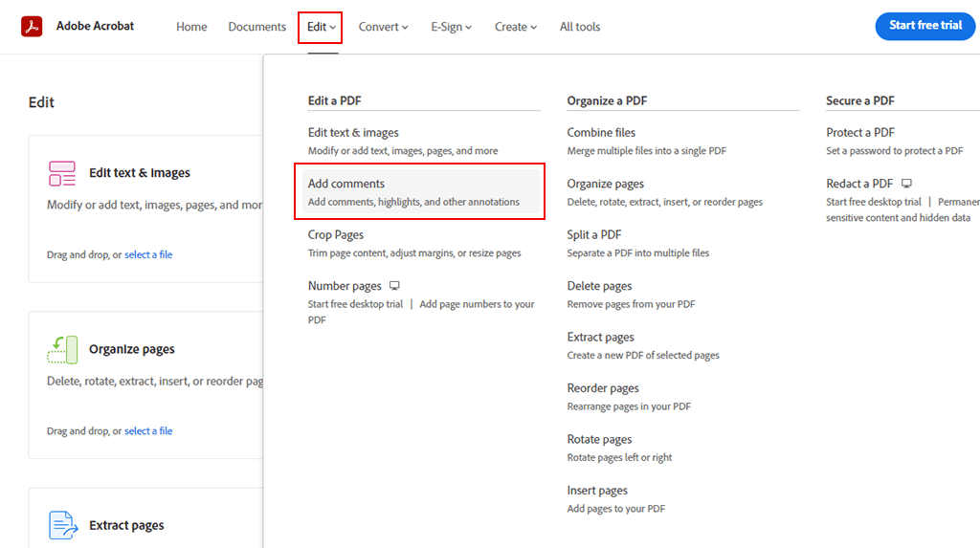This screenshot has height=548, width=980.
Task: Collapse the Edit dropdown menu
Action: 322,27
